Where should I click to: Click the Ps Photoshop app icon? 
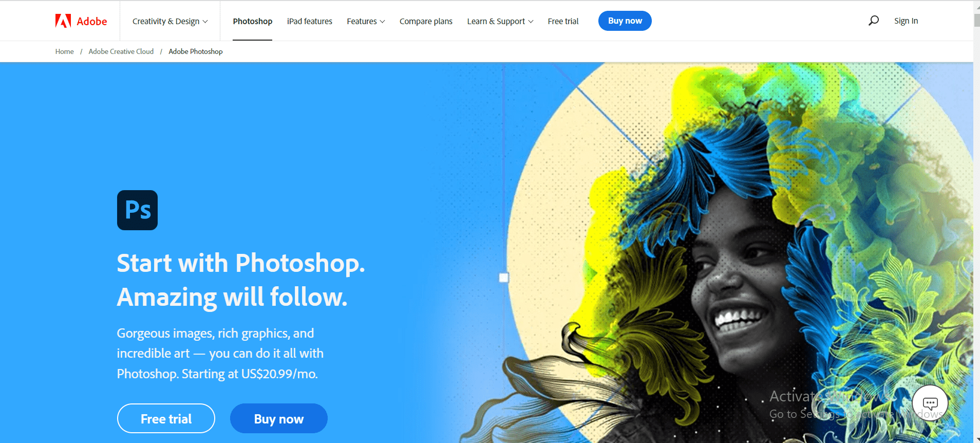pyautogui.click(x=137, y=210)
